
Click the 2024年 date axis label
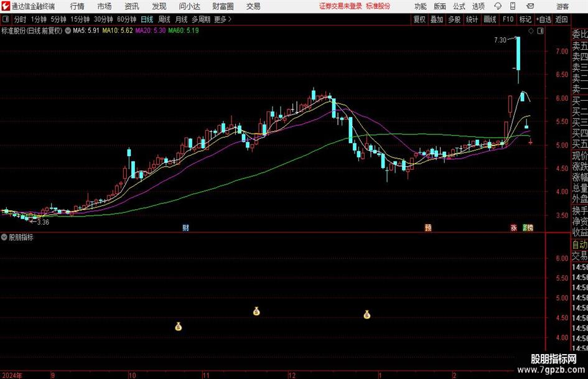[12, 375]
